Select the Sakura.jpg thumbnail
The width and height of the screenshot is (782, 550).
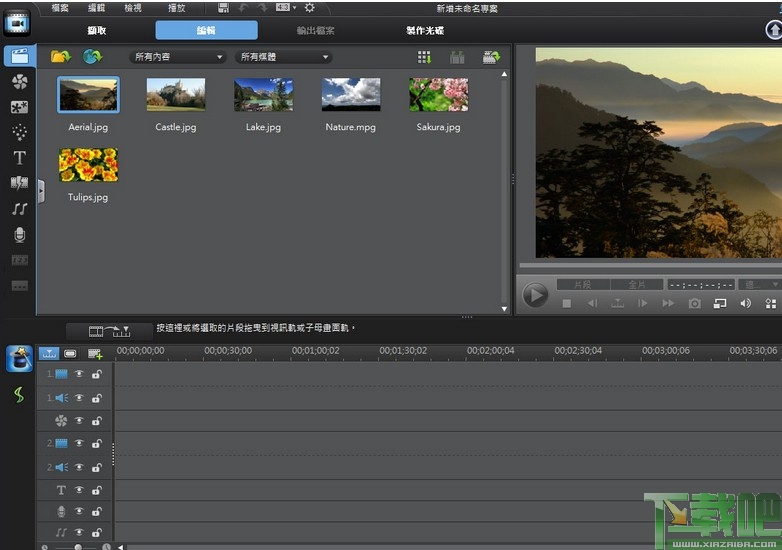coord(438,95)
